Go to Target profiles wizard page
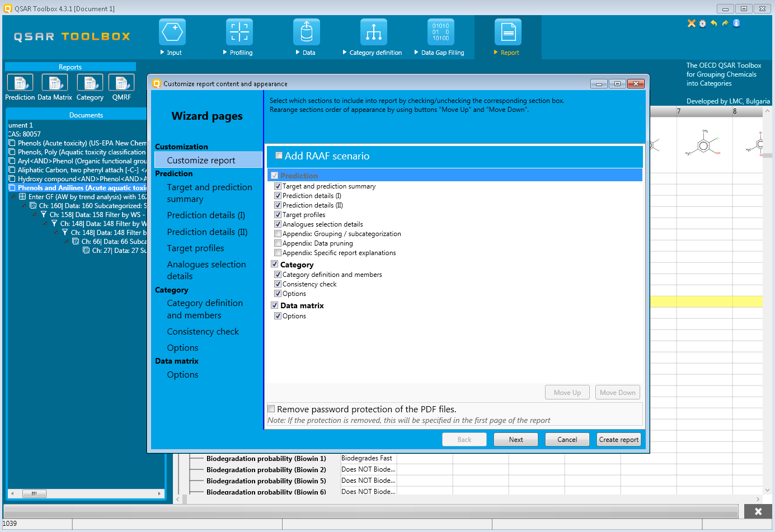Image resolution: width=775 pixels, height=532 pixels. (x=195, y=248)
